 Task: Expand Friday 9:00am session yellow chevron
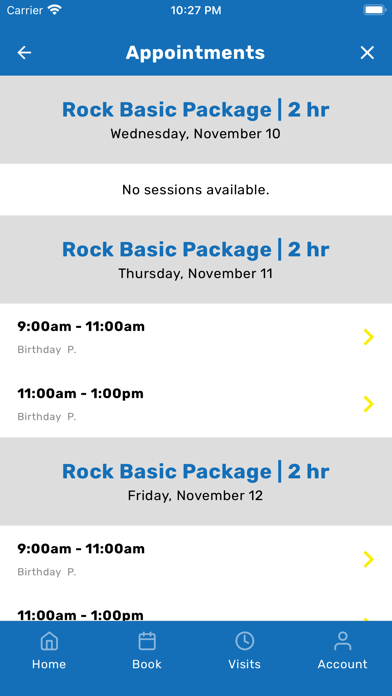point(368,559)
